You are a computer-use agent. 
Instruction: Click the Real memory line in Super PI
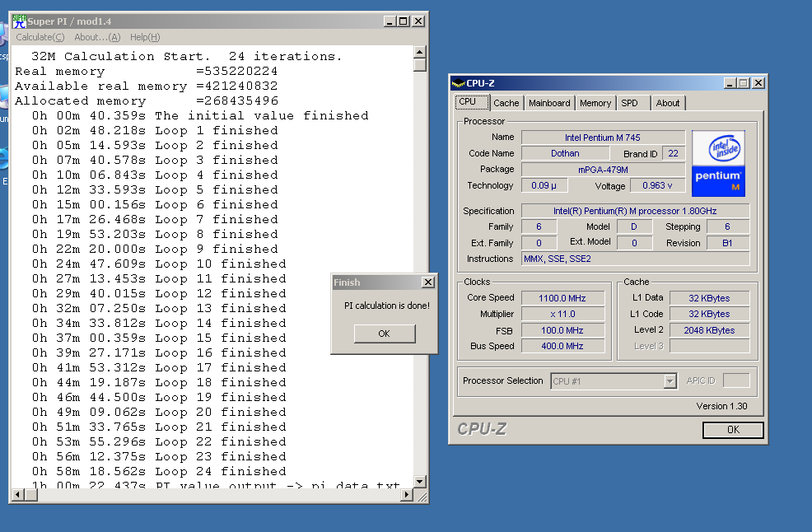(146, 71)
